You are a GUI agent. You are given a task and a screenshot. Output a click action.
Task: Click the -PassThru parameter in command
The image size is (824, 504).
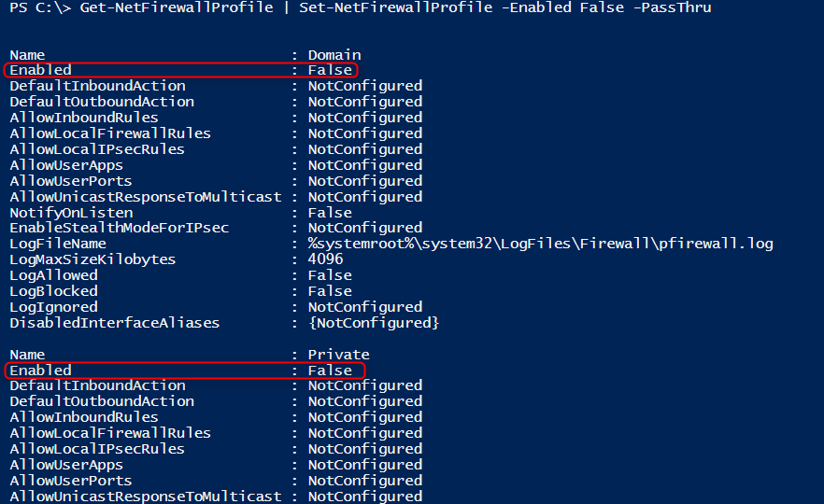(672, 7)
